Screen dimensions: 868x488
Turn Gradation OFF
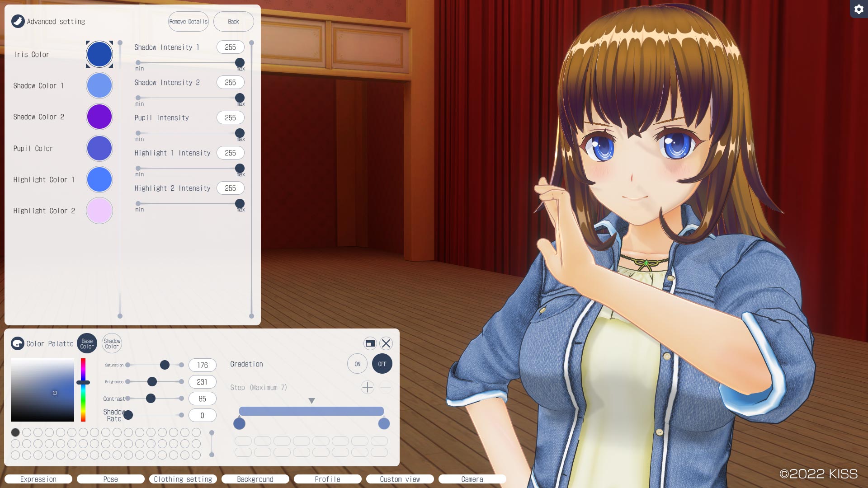(382, 364)
